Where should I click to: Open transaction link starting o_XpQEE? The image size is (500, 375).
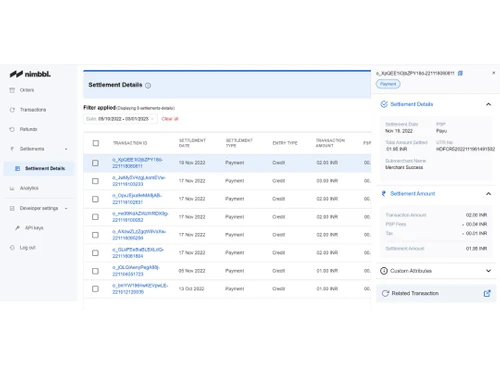137,163
